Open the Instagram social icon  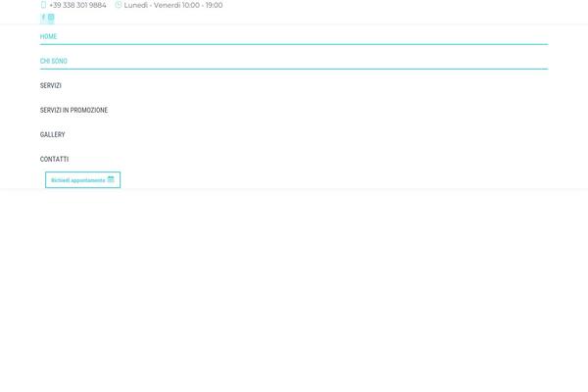pyautogui.click(x=51, y=18)
